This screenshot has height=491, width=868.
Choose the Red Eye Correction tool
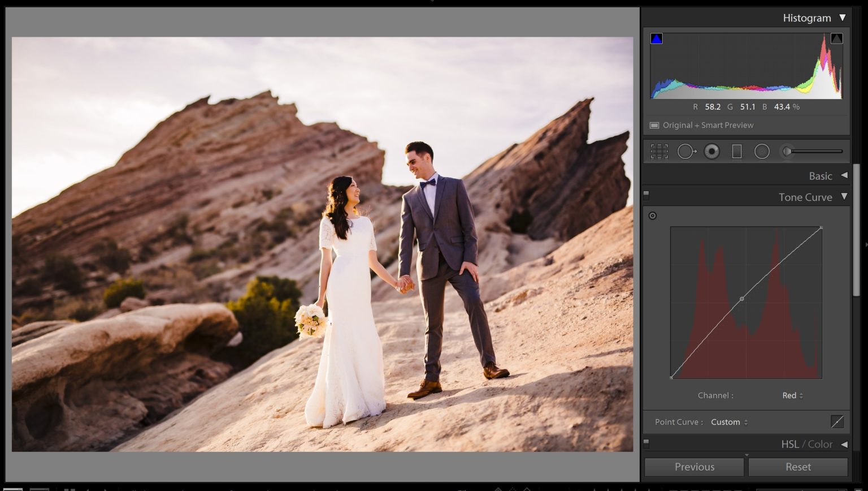(x=711, y=151)
